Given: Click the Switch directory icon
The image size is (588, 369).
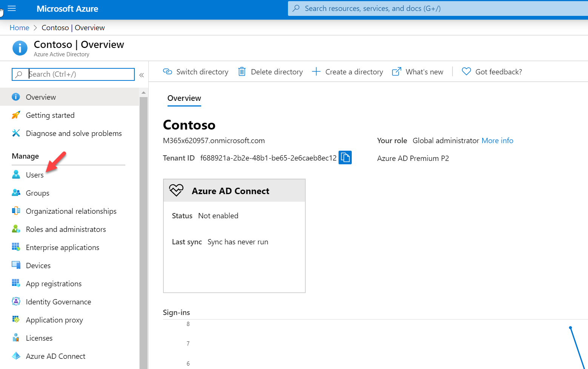Looking at the screenshot, I should click(x=168, y=71).
